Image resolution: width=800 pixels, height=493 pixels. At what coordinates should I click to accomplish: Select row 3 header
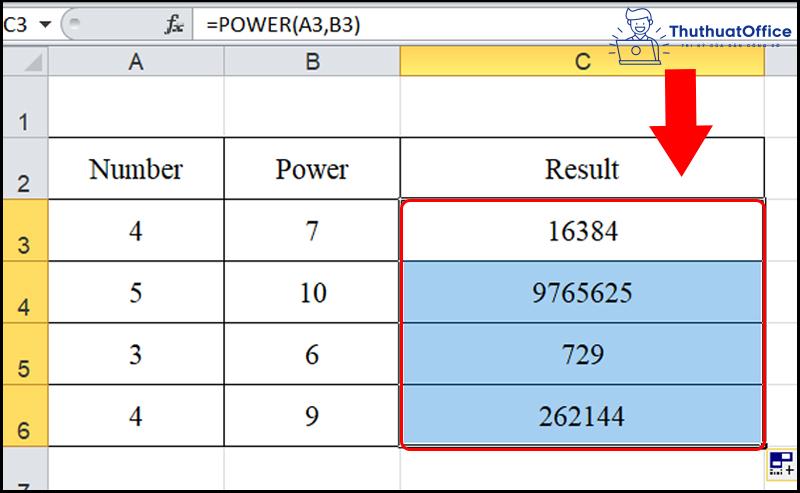point(26,230)
